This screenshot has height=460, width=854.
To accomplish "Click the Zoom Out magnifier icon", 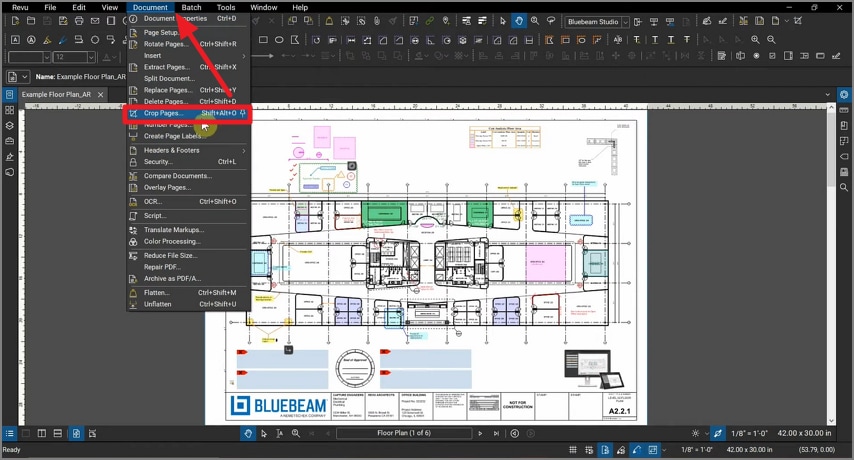I will coord(771,40).
